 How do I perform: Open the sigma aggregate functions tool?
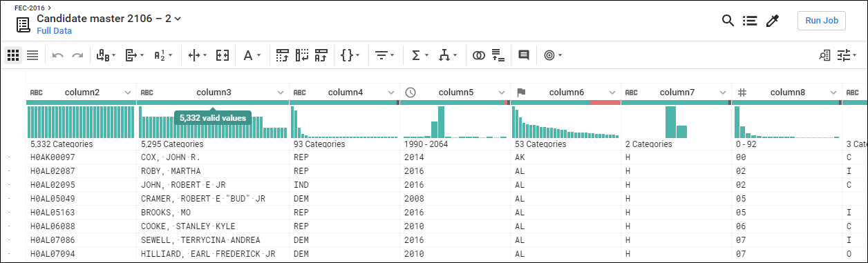[x=419, y=55]
